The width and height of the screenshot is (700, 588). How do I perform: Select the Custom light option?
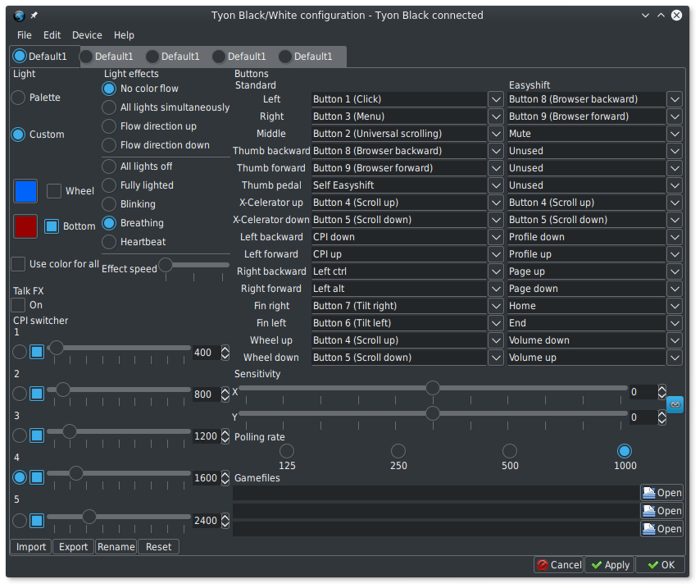(x=39, y=134)
